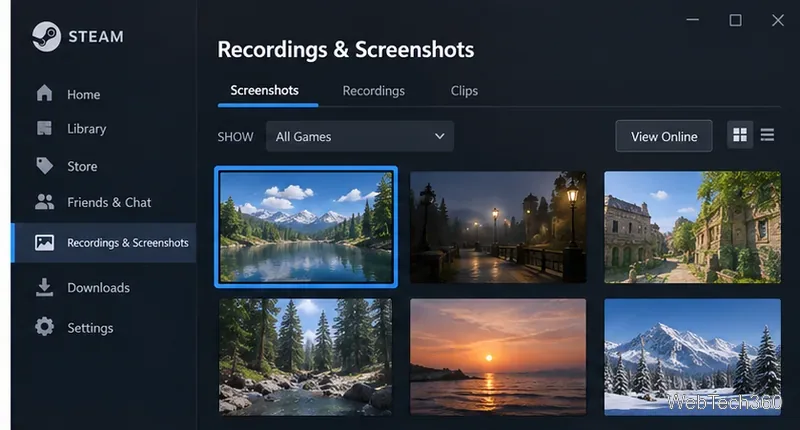The height and width of the screenshot is (430, 800).
Task: Switch to grid view layout
Action: [x=740, y=135]
